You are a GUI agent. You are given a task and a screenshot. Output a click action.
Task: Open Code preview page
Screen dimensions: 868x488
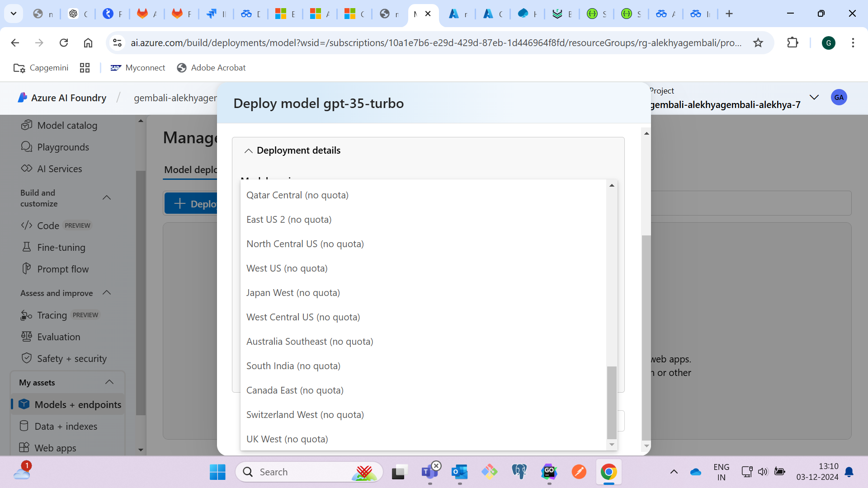click(56, 225)
